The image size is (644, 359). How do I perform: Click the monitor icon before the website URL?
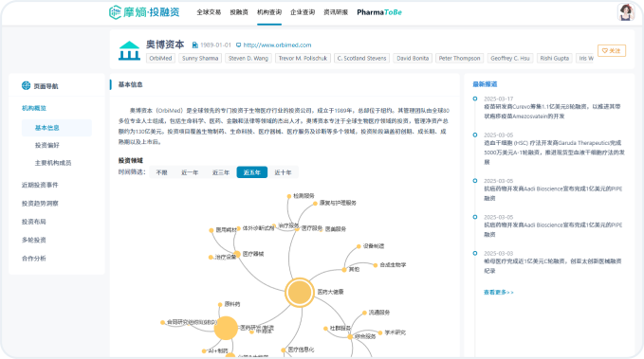coord(238,45)
